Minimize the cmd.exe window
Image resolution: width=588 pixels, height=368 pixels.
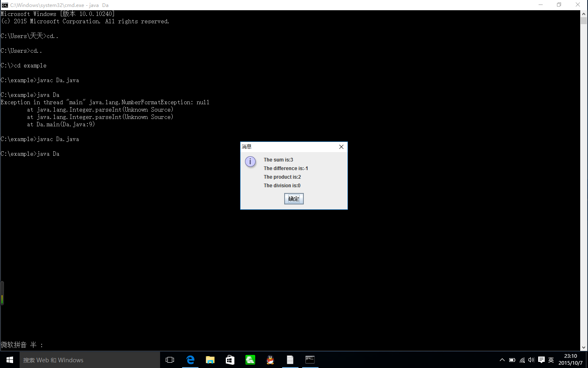coord(541,5)
